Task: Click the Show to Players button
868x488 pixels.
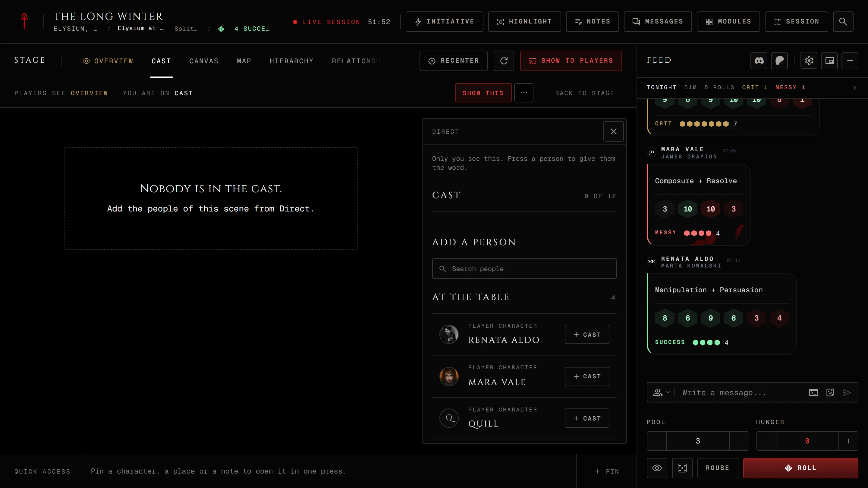Action: click(x=571, y=61)
